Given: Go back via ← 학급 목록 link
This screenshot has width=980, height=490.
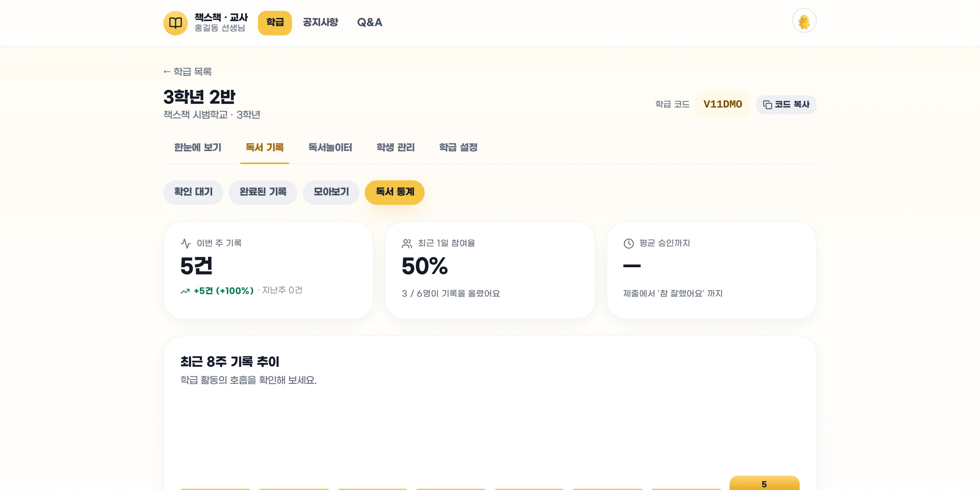Looking at the screenshot, I should [188, 71].
